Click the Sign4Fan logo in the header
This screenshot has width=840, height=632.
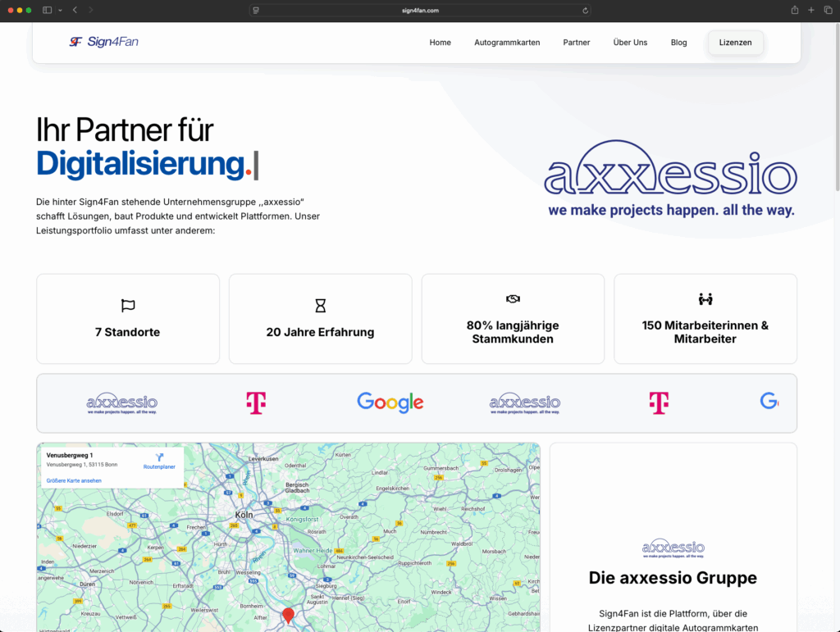tap(103, 42)
